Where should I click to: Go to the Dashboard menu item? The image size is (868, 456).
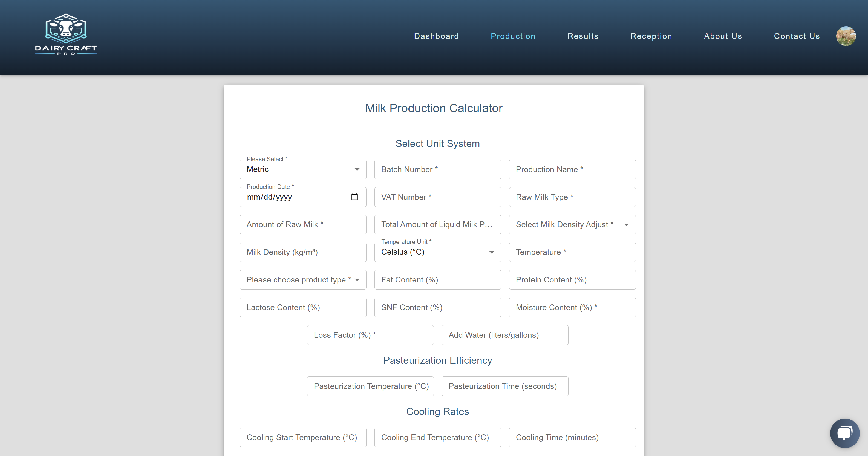(436, 36)
